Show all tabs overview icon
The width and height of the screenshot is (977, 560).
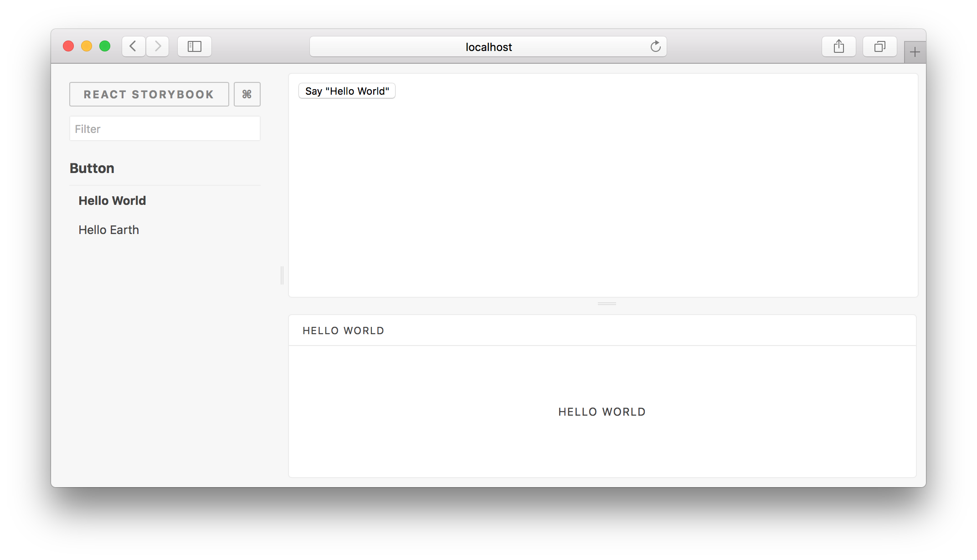pyautogui.click(x=879, y=46)
